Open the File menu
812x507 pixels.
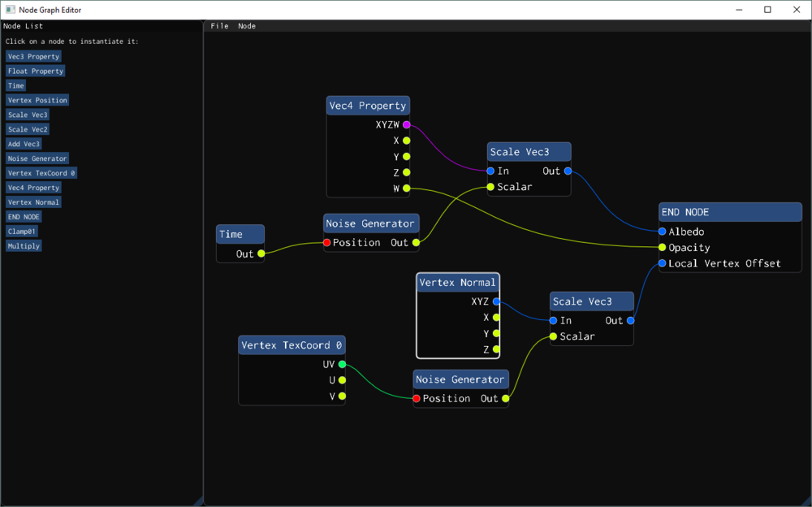coord(219,25)
